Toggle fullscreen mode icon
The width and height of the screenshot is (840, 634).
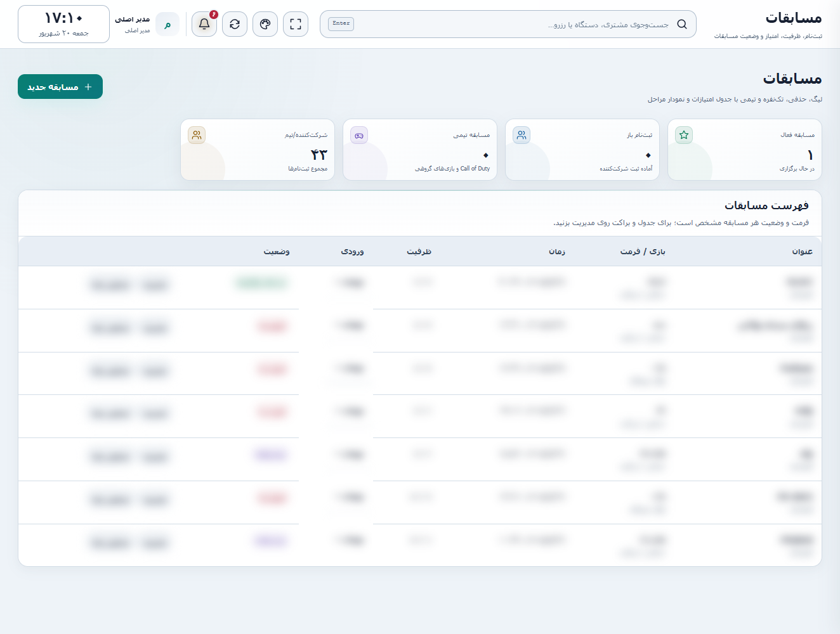coord(296,24)
